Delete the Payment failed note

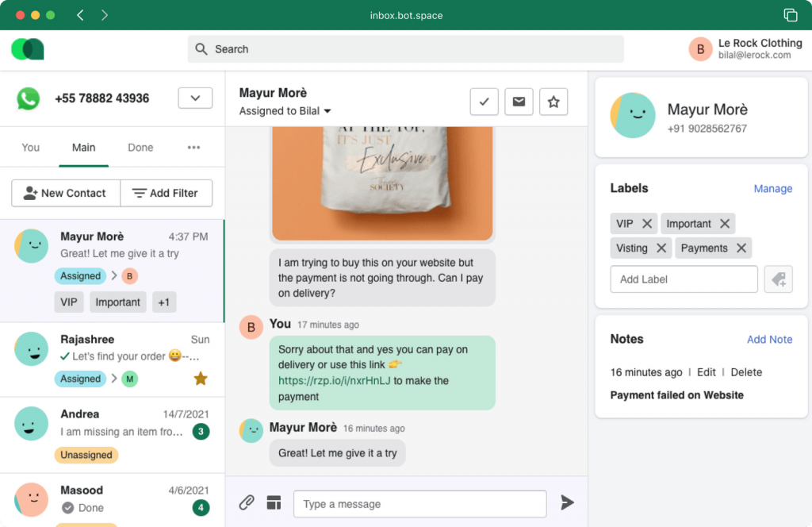click(x=746, y=372)
